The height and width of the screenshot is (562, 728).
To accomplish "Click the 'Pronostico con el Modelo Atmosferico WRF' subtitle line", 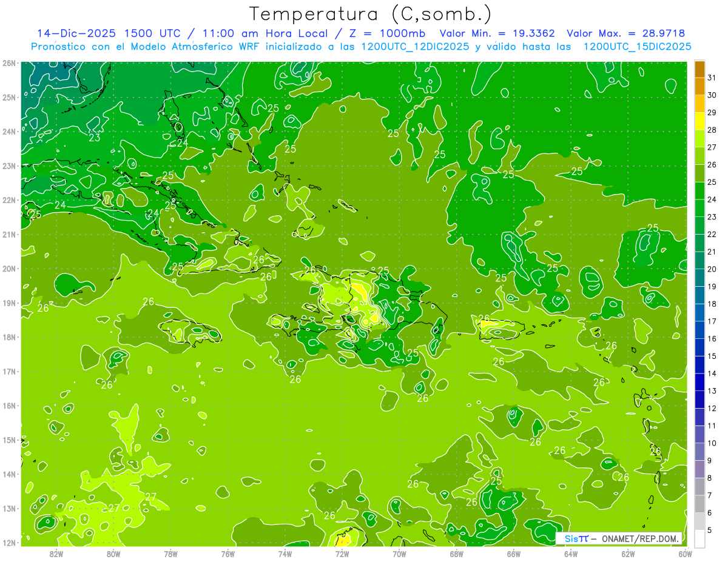I will click(x=361, y=46).
